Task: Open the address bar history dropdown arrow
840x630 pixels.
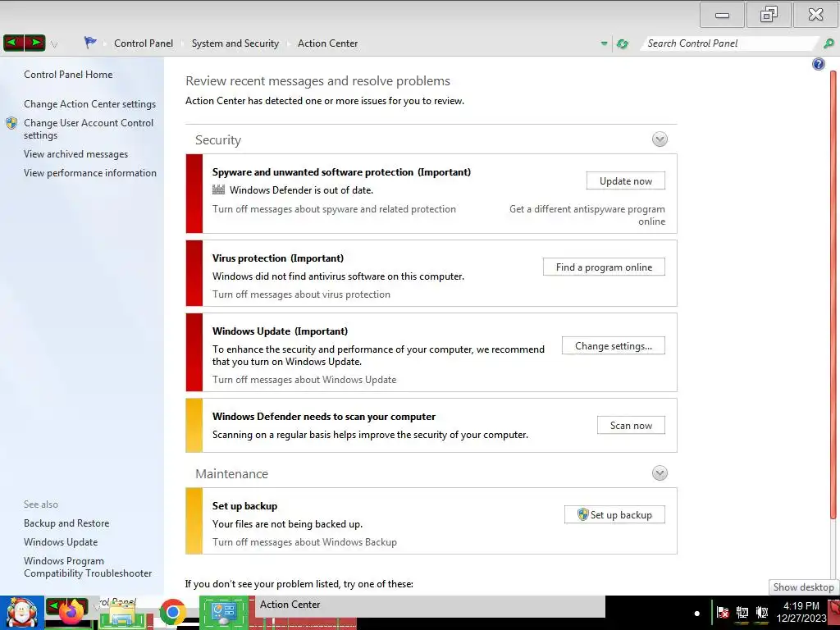Action: (x=605, y=43)
